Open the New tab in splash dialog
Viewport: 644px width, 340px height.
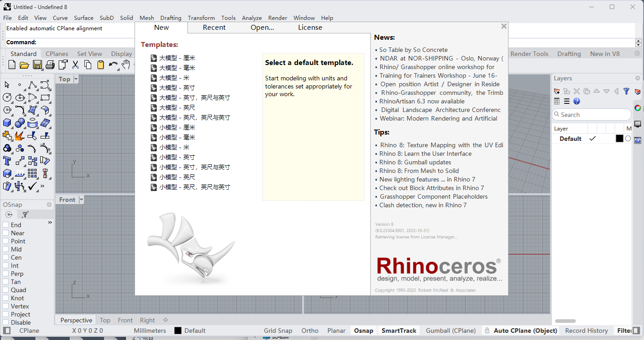coord(161,27)
